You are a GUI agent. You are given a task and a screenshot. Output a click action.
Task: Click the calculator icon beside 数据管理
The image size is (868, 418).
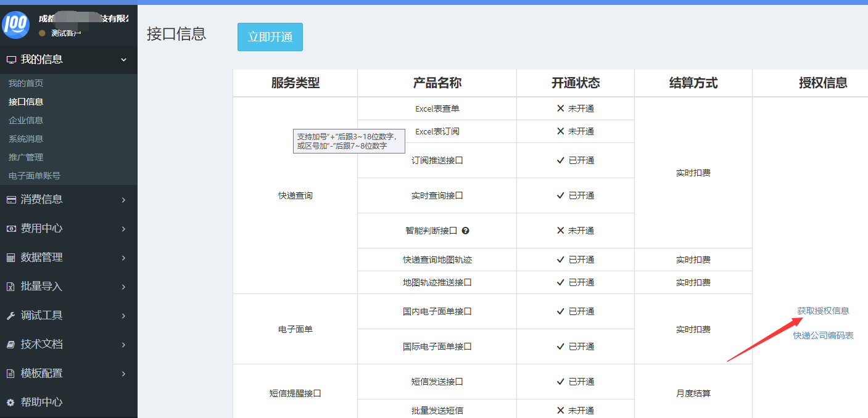(10, 258)
